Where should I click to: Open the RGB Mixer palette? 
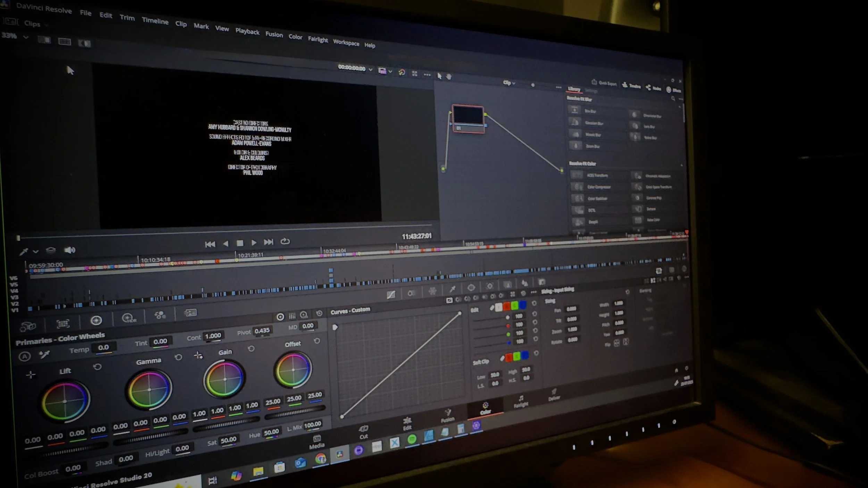[x=160, y=315]
